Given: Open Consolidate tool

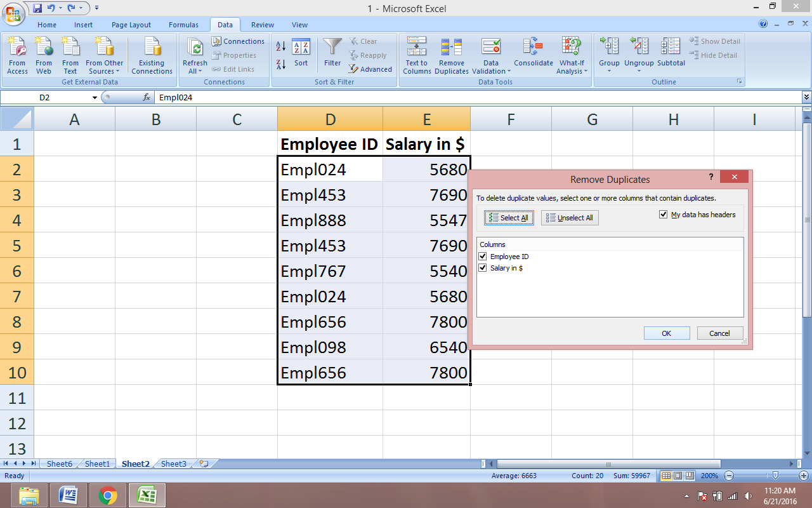Looking at the screenshot, I should click(534, 53).
